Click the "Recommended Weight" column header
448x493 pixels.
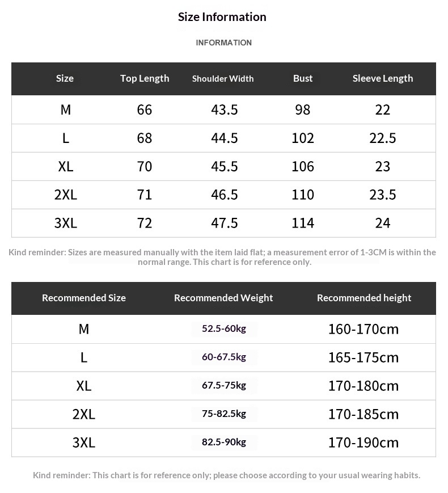point(223,298)
